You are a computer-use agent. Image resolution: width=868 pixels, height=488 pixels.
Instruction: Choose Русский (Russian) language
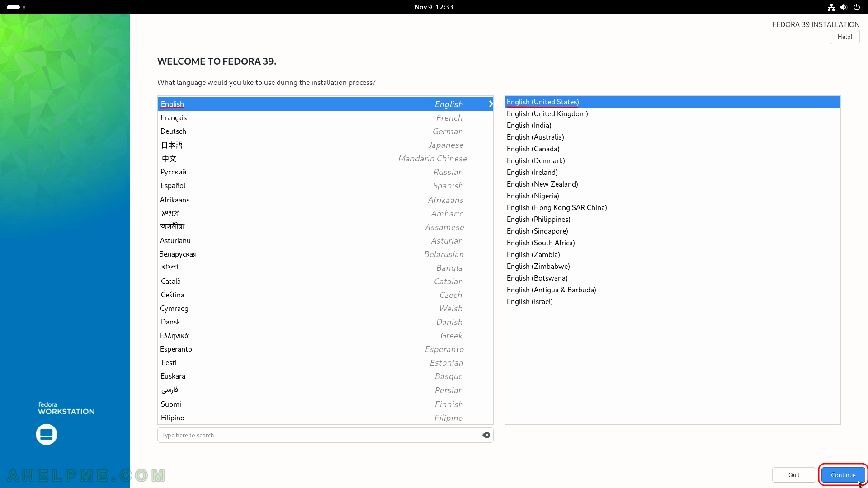pos(325,172)
